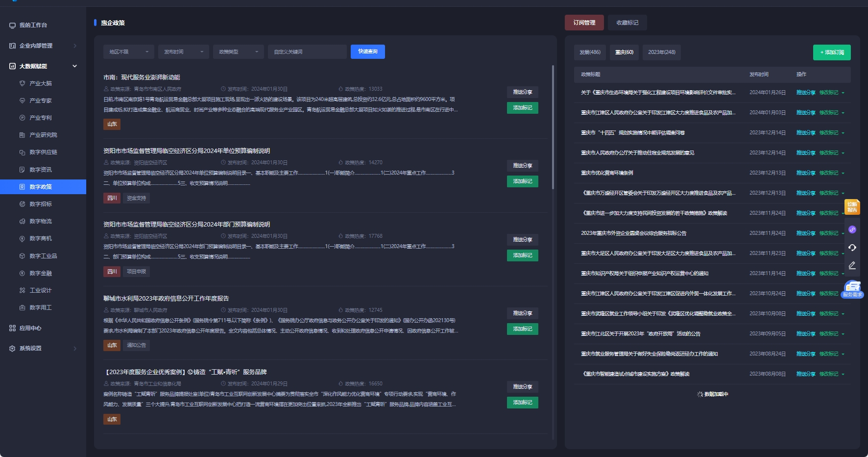Click the 快速查询 button
The image size is (868, 457).
point(368,51)
